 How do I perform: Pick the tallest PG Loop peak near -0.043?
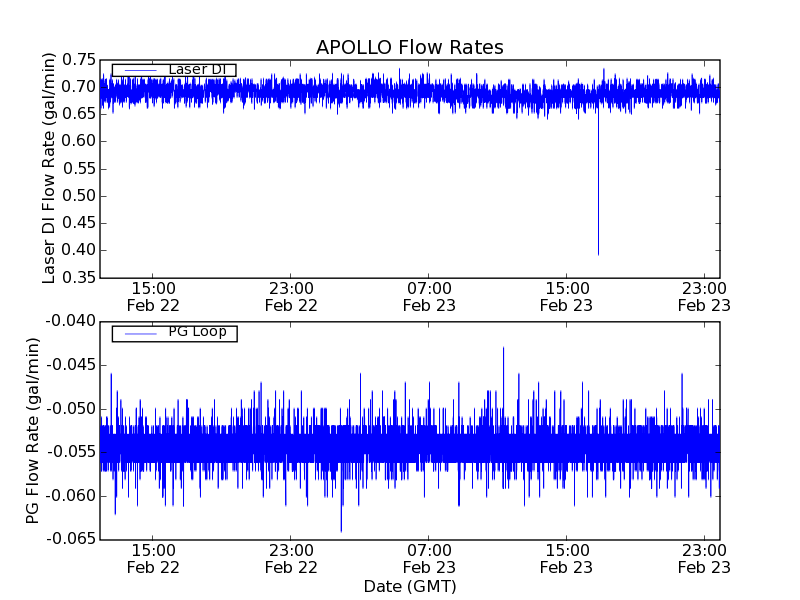tap(503, 348)
